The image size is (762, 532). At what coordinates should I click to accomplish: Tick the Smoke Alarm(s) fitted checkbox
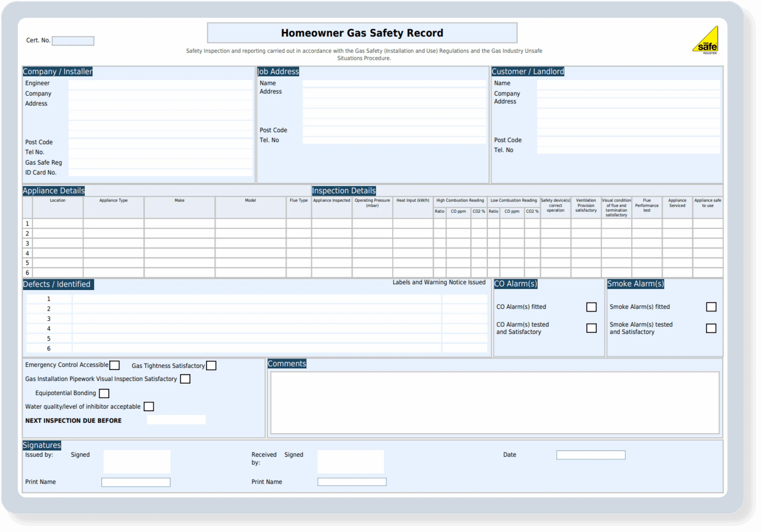pos(711,307)
